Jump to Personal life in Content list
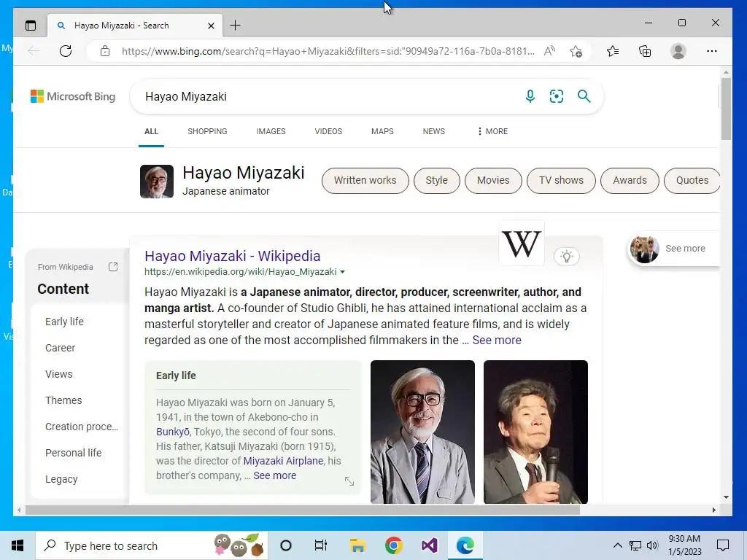The width and height of the screenshot is (747, 560). (x=74, y=453)
